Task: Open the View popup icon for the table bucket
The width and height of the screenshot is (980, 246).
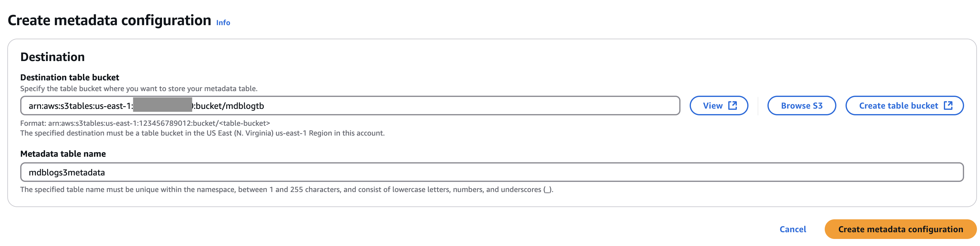Action: click(733, 106)
